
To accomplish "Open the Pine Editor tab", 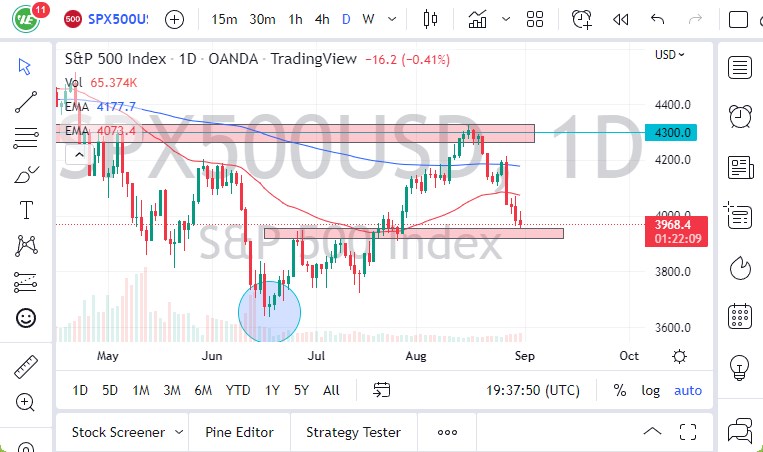I will (240, 432).
